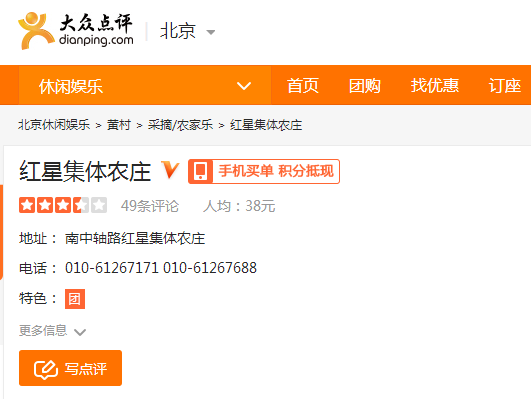Open the 49条评论 reviews link
The height and width of the screenshot is (399, 531).
point(150,206)
